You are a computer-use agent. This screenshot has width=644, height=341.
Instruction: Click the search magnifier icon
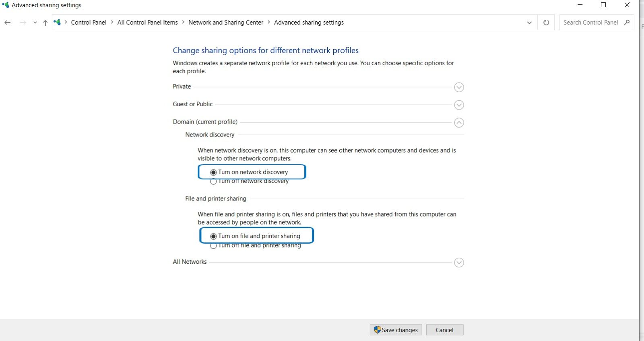point(627,23)
